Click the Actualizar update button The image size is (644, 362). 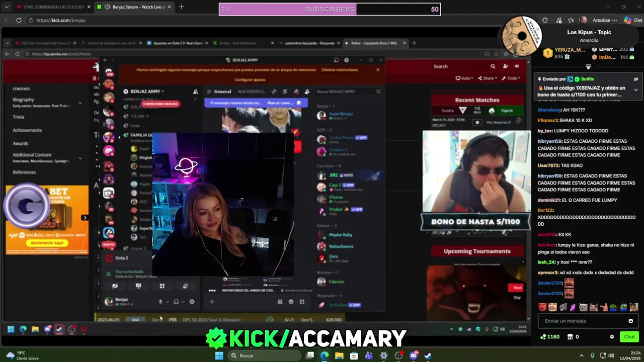604,20
